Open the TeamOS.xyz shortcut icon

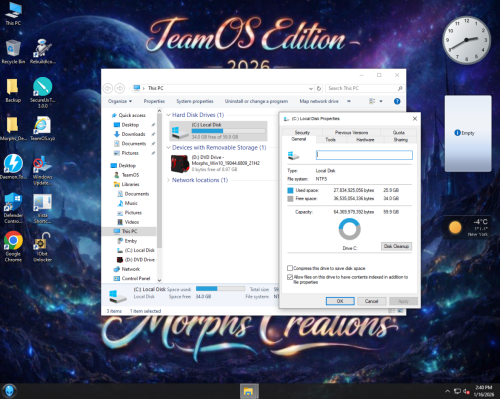pyautogui.click(x=42, y=128)
